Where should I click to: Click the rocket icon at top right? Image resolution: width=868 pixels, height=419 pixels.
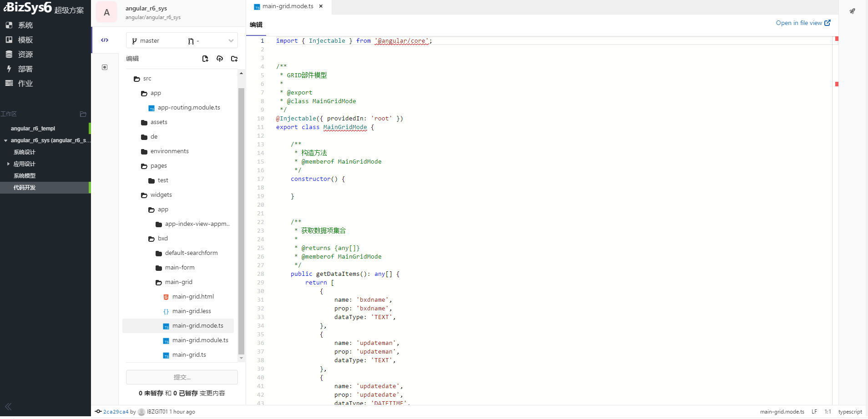[852, 11]
